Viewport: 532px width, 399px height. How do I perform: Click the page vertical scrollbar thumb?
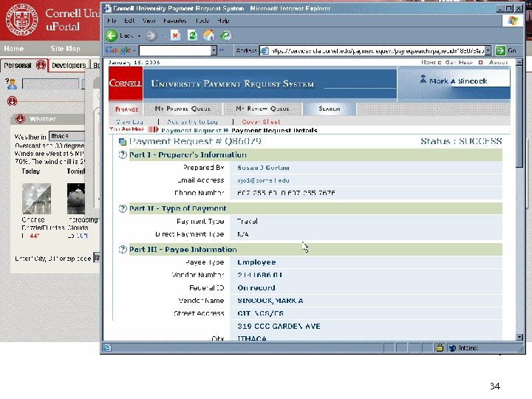(x=519, y=116)
